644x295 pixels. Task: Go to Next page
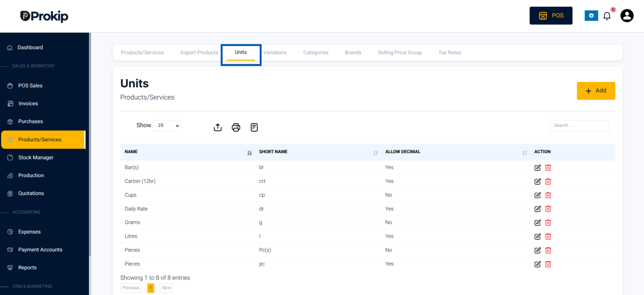tap(166, 288)
